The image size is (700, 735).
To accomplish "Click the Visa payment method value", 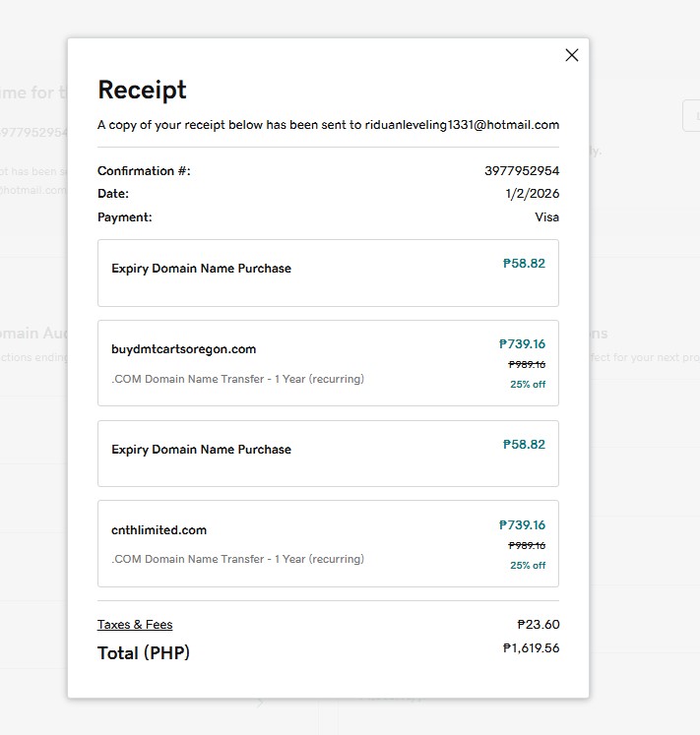I will tap(546, 217).
